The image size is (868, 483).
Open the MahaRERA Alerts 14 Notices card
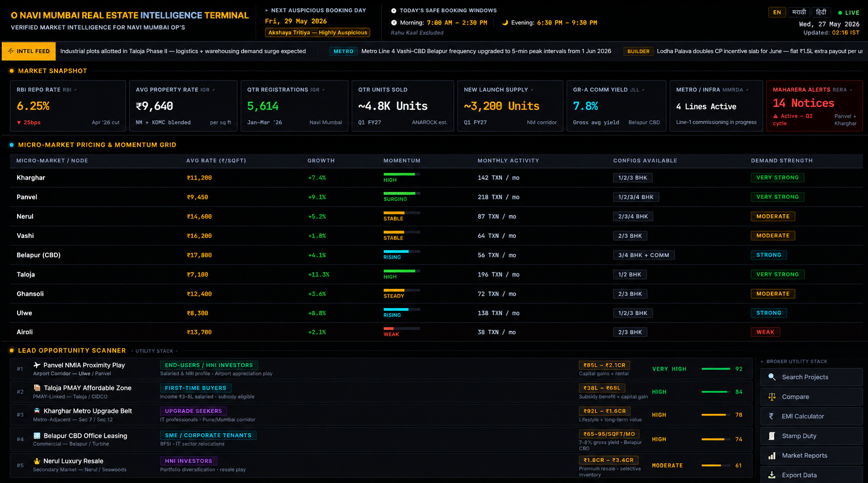coord(814,106)
